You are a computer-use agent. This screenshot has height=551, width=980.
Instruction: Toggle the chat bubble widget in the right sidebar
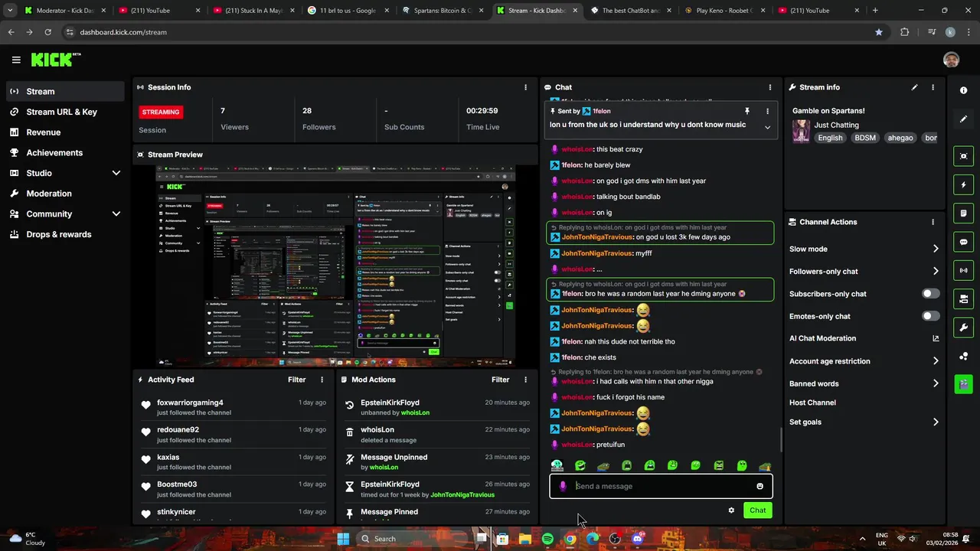[x=963, y=242]
